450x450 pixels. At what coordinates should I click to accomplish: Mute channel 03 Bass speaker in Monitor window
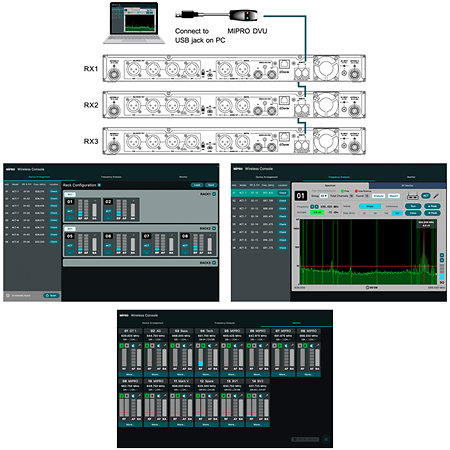click(184, 346)
